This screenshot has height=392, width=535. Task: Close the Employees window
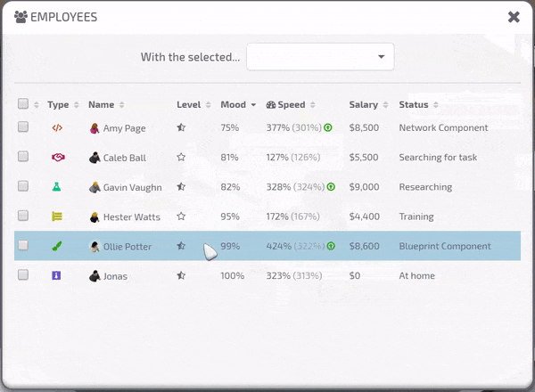tap(514, 17)
